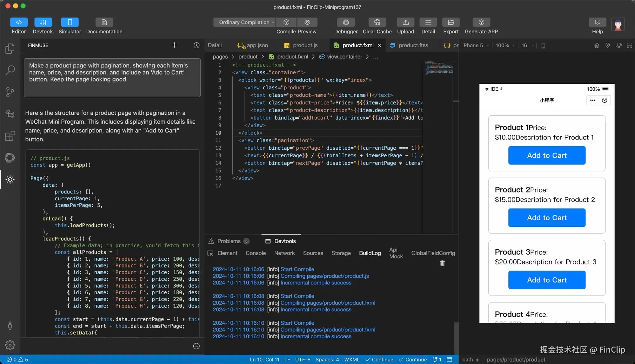
Task: Click the Problems panel tab
Action: (229, 241)
